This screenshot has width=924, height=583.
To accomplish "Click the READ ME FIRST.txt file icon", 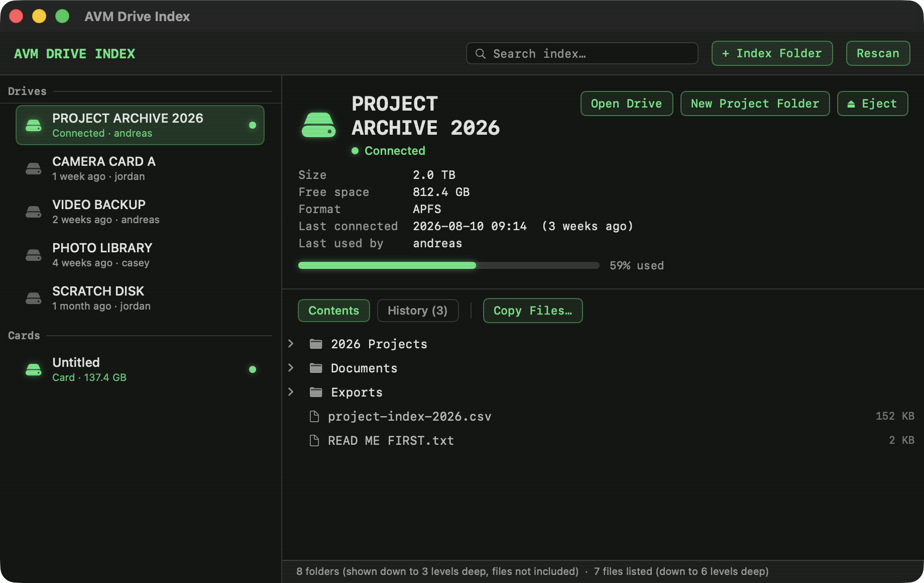I will coord(314,440).
